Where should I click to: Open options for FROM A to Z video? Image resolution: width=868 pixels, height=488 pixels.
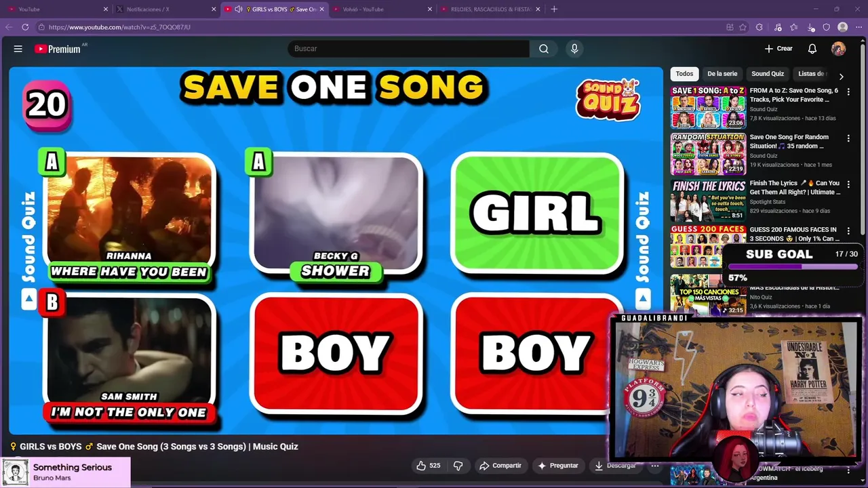848,91
